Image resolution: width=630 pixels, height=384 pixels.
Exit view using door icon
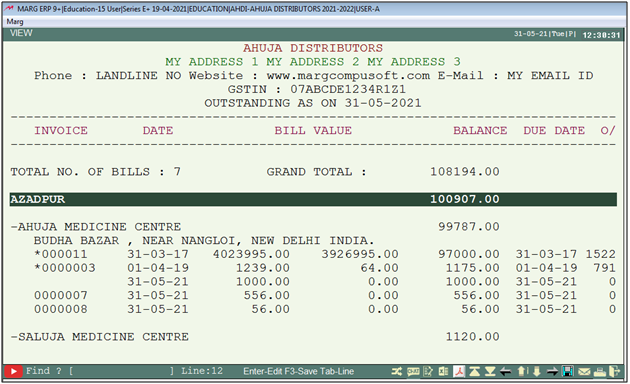coord(615,372)
